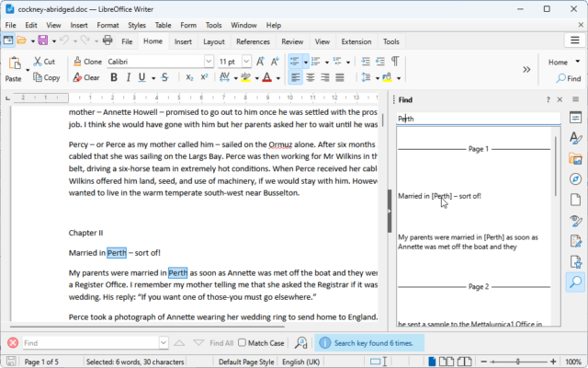Screen dimensions: 588x368
Task: Open the font name dropdown next to Calibri
Action: pos(209,62)
